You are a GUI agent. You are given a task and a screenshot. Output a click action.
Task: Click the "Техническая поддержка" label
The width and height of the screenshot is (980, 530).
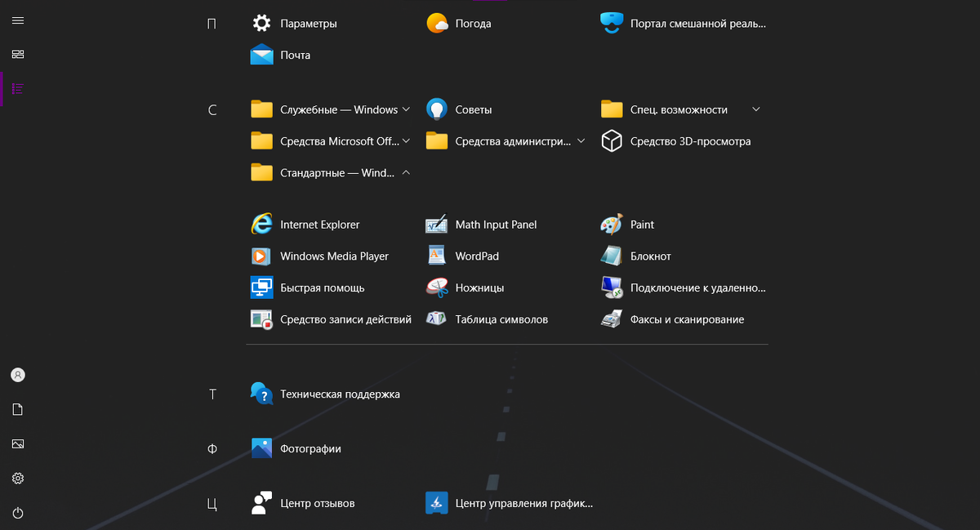[x=340, y=394]
